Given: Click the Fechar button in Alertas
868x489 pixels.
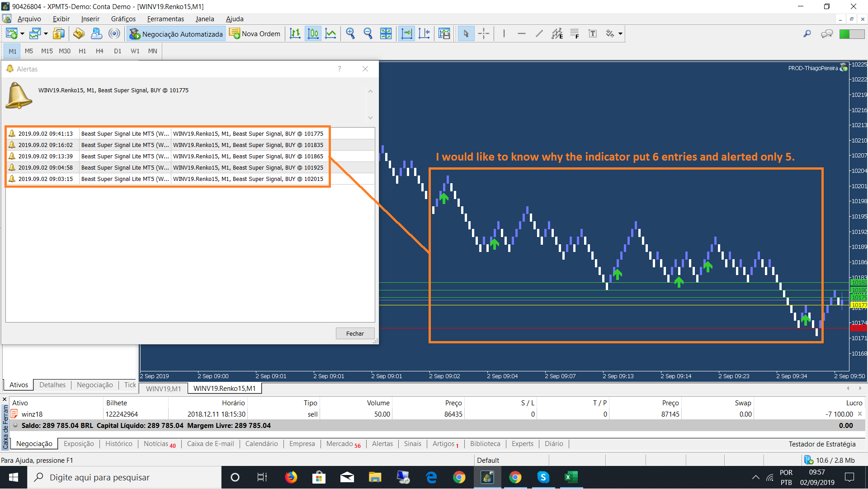Looking at the screenshot, I should pyautogui.click(x=355, y=334).
